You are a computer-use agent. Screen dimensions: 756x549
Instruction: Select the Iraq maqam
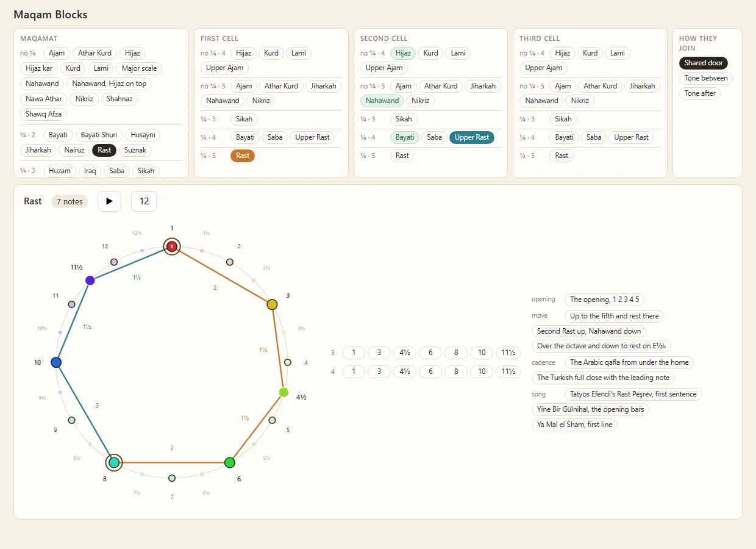pyautogui.click(x=90, y=171)
